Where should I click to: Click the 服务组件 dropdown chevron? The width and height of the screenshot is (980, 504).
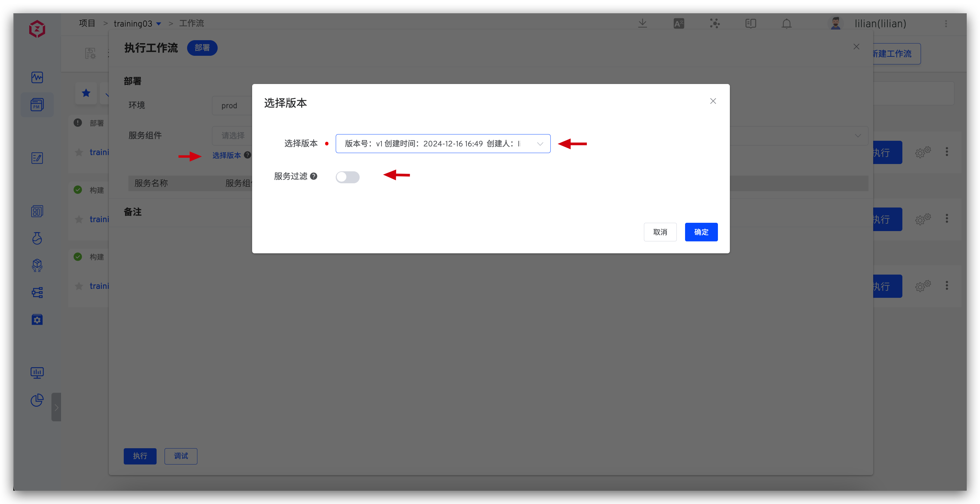click(858, 135)
